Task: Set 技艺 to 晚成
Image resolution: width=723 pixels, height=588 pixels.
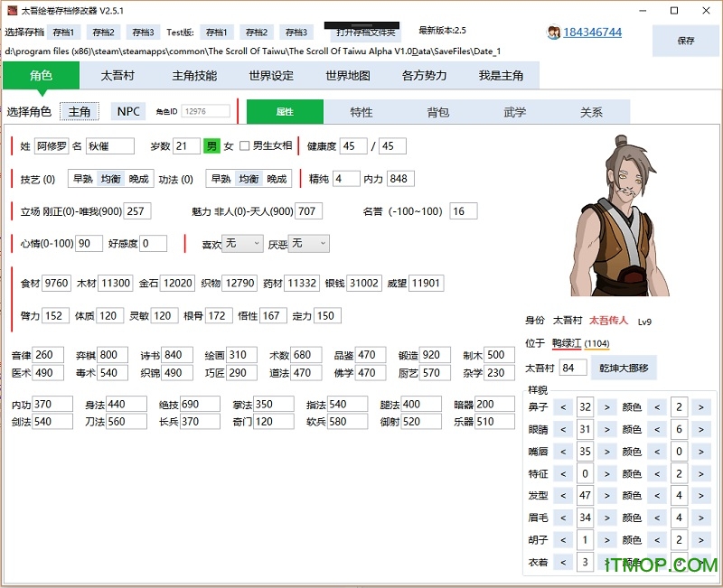Action: point(137,179)
